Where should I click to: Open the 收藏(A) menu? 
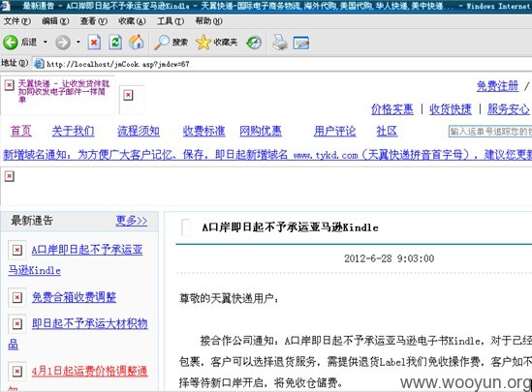132,21
